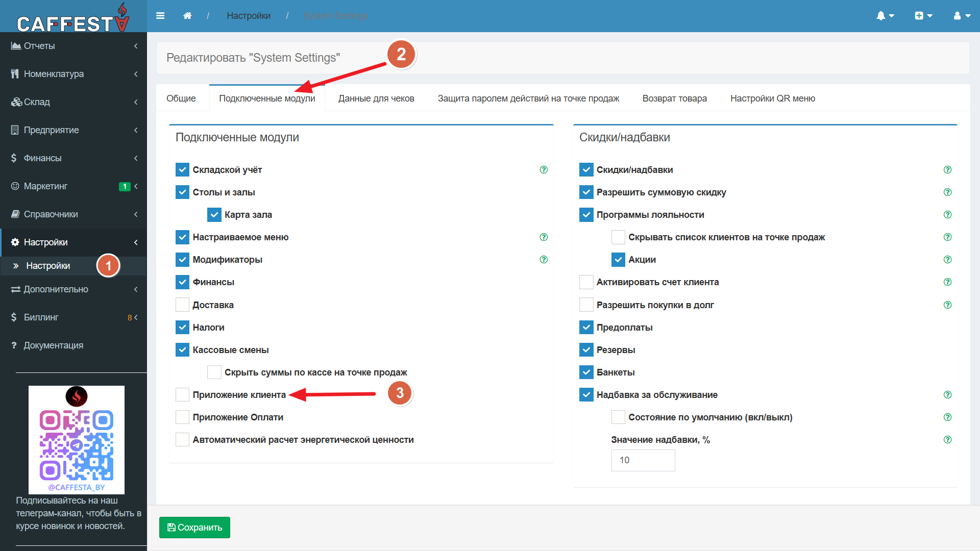Click the Значение надбавки input field

pos(643,460)
